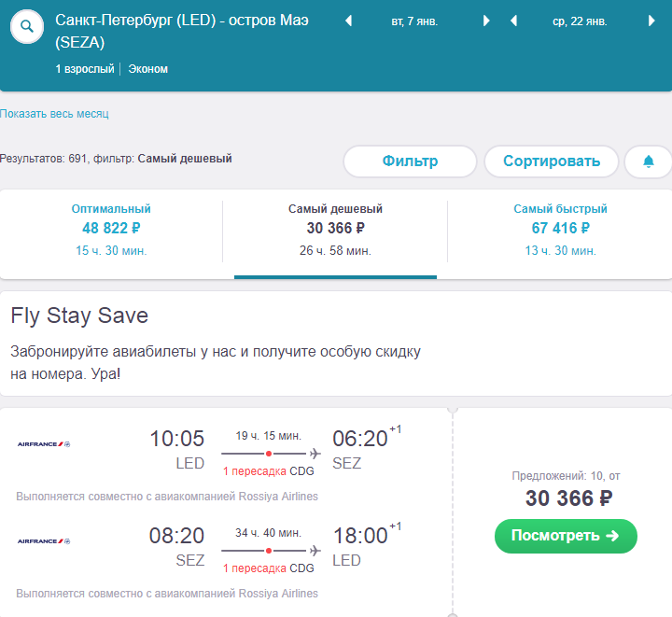Select the Самый быстрый tab
Screen dimensions: 672x617
[x=560, y=231]
